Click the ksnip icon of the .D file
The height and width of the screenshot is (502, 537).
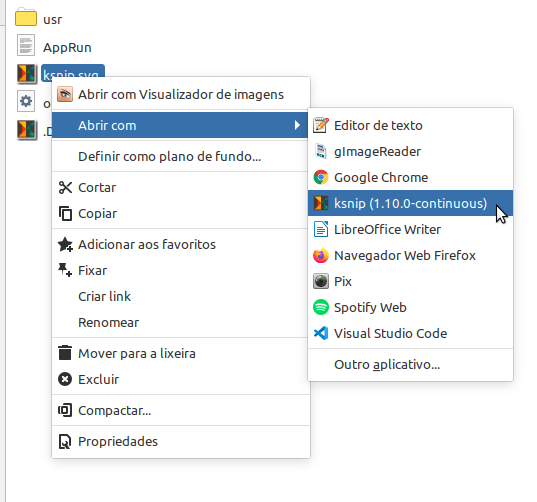click(26, 130)
